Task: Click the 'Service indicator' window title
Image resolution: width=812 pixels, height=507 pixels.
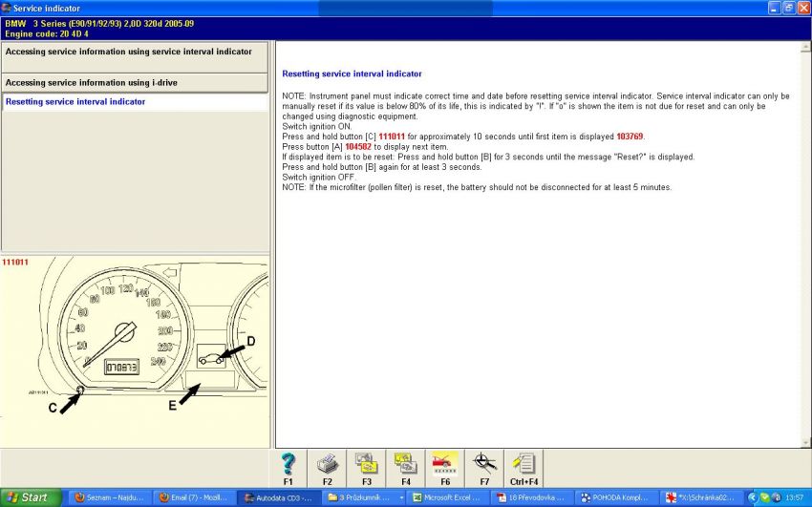Action: [47, 9]
